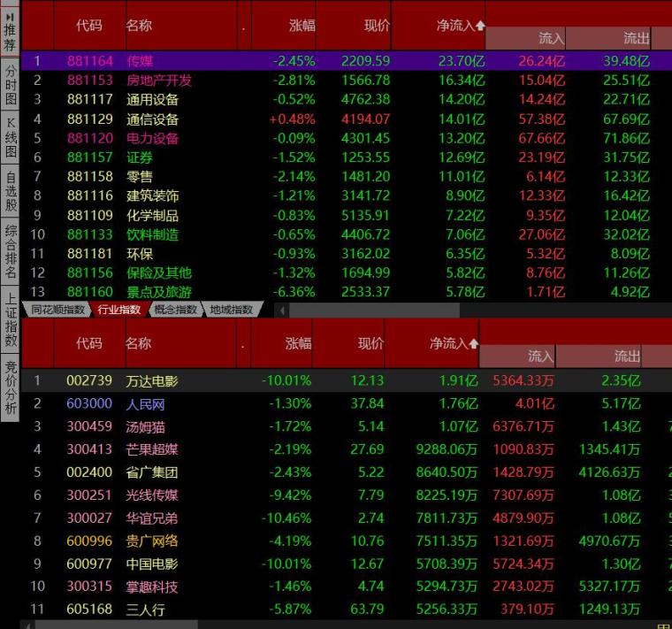Open 自选股 watchlist in sidebar

click(10, 191)
